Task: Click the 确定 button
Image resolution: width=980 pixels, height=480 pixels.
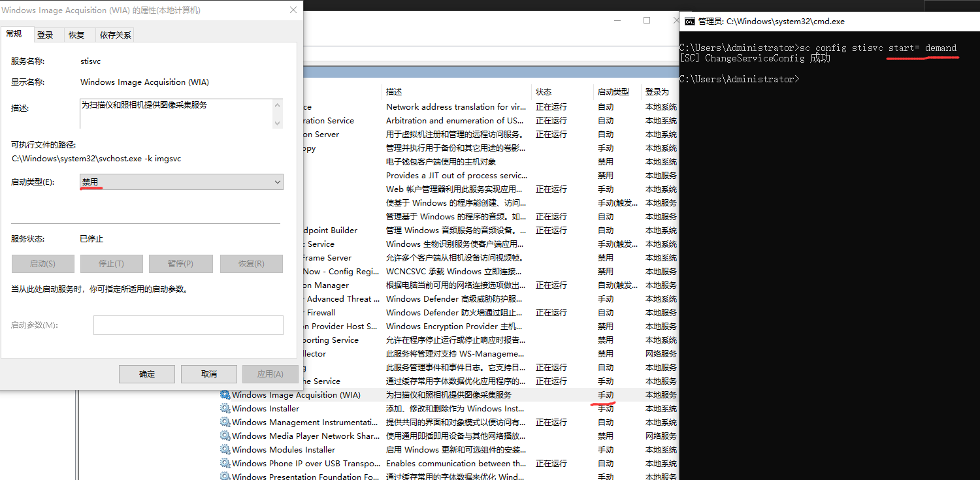Action: (147, 374)
